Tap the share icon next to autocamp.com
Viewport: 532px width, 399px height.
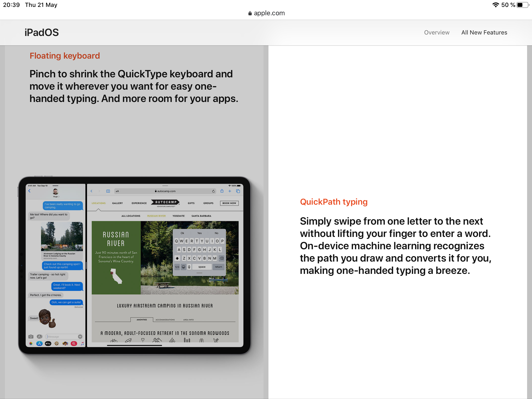tap(222, 191)
